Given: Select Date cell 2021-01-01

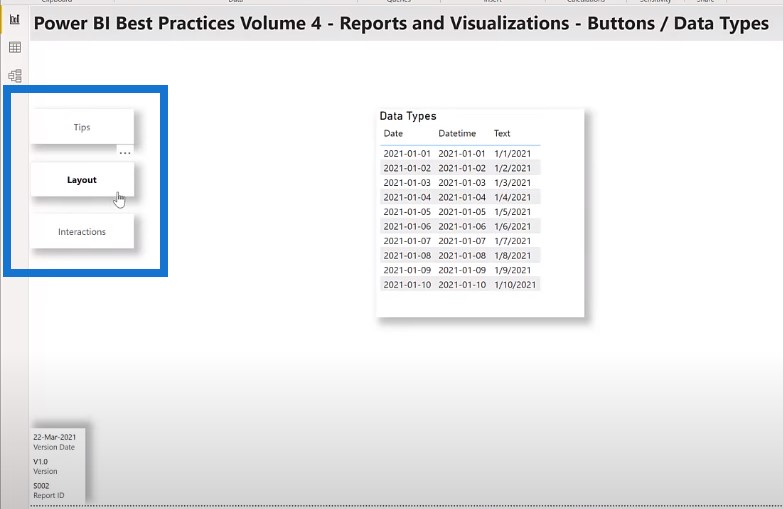Looking at the screenshot, I should pyautogui.click(x=407, y=153).
